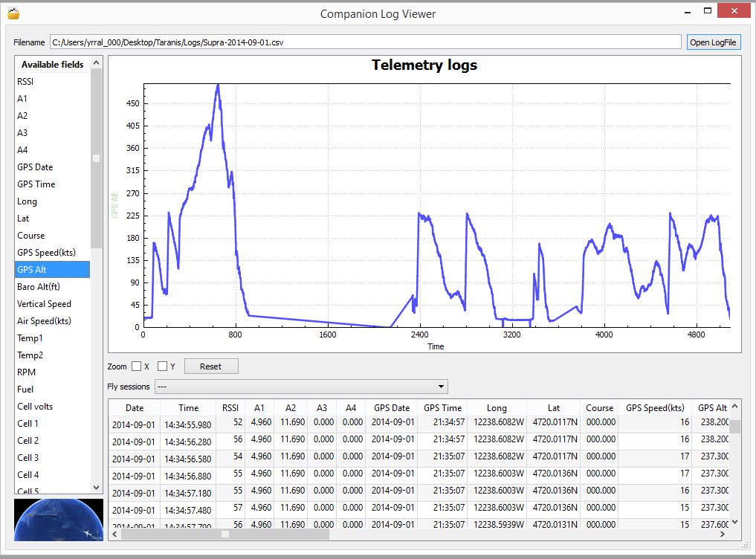The width and height of the screenshot is (756, 559).
Task: Click the table's scroll left arrow
Action: (x=115, y=533)
